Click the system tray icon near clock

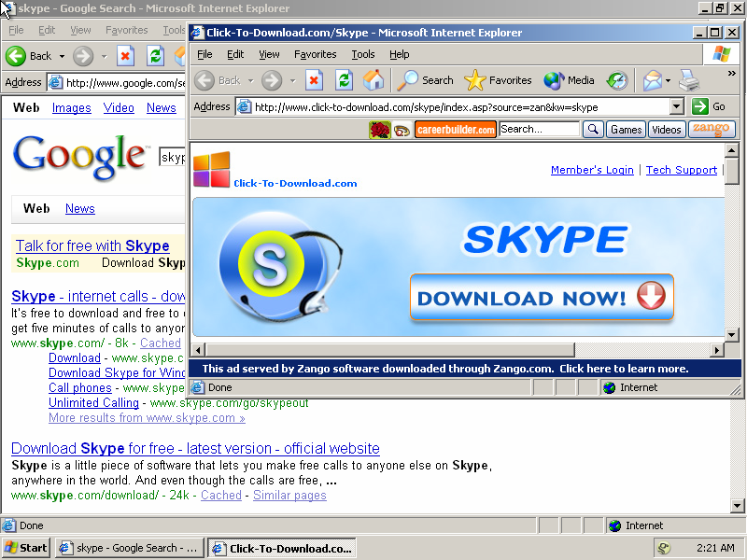(664, 548)
